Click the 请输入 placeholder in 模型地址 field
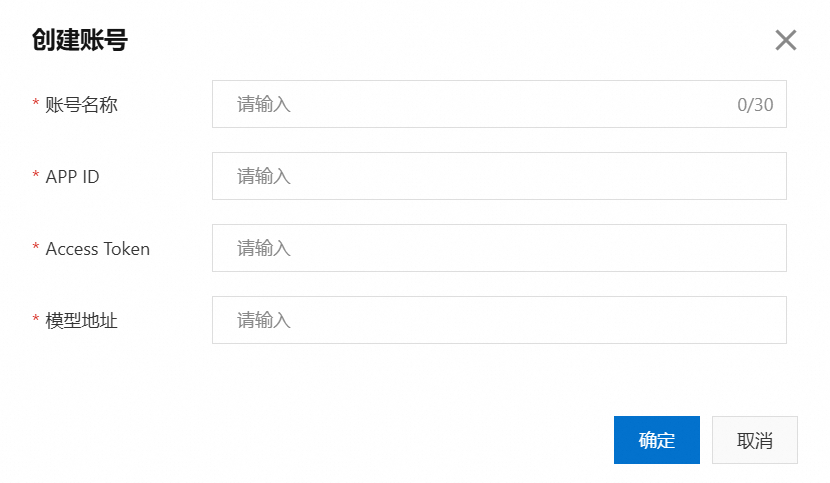The height and width of the screenshot is (483, 830). (263, 320)
